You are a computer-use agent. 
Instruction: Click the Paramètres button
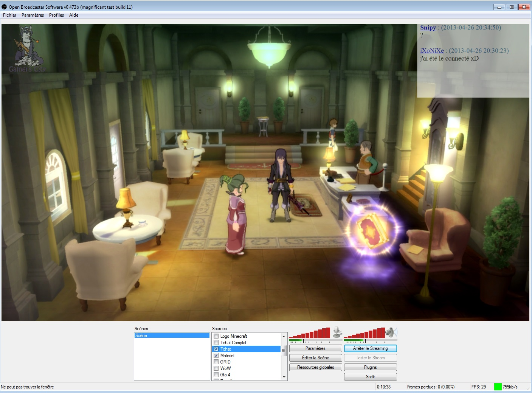[315, 348]
